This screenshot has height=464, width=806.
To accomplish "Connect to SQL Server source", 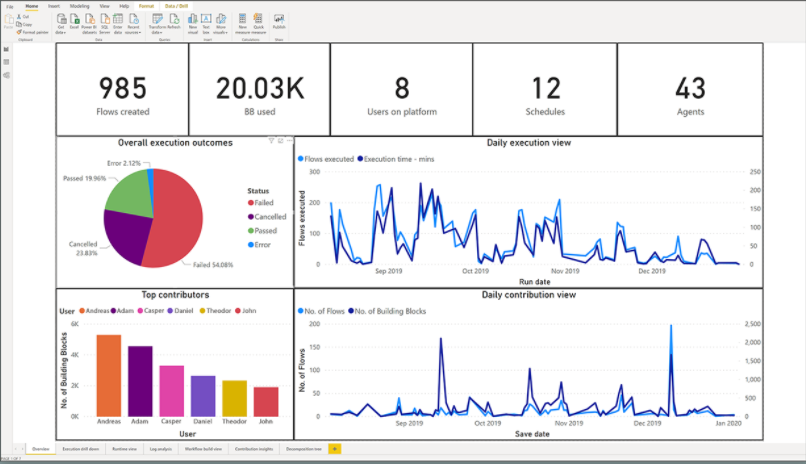I will click(x=104, y=24).
